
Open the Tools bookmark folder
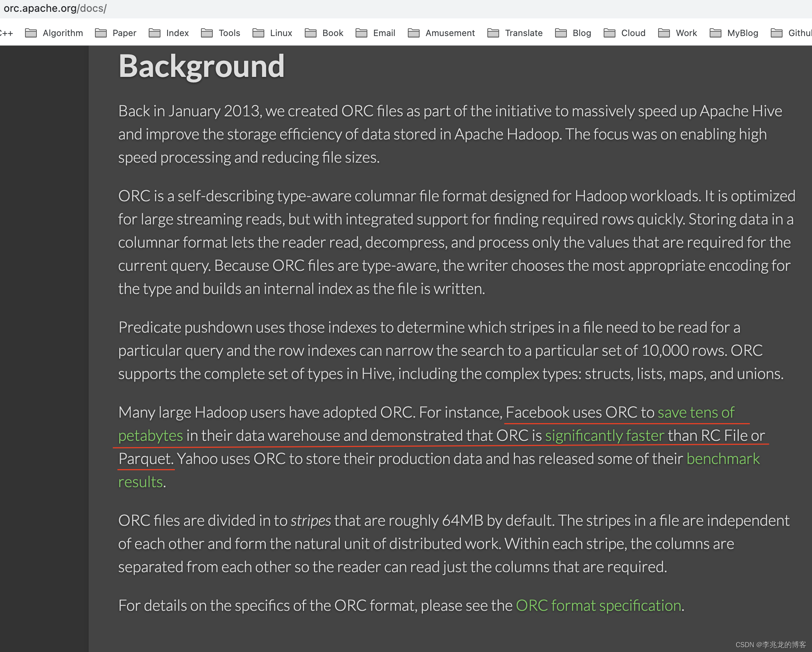click(x=221, y=33)
